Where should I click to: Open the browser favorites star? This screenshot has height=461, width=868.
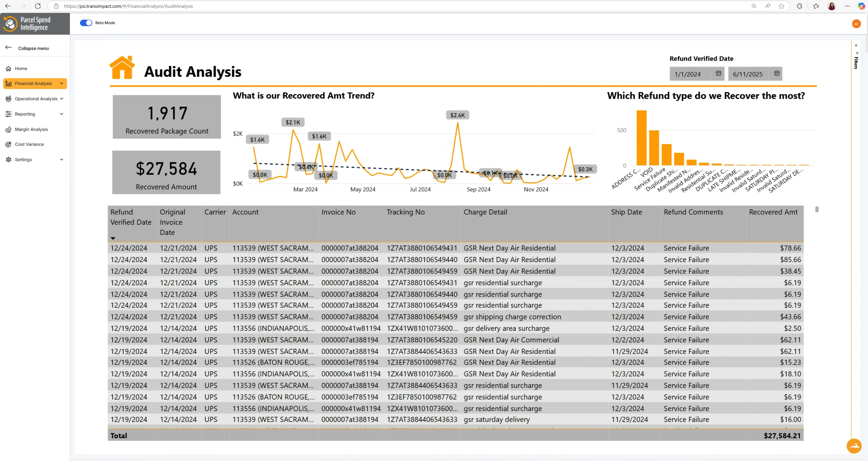point(781,6)
